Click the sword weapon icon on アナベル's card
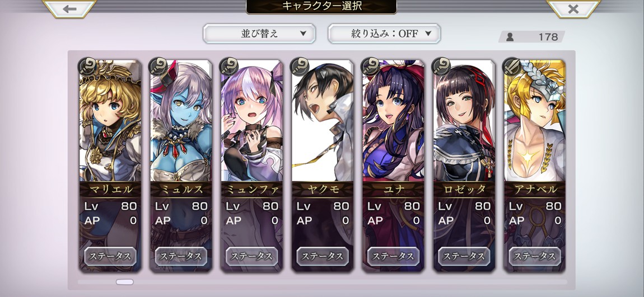Viewport: 644px width, 297px height. (x=512, y=67)
